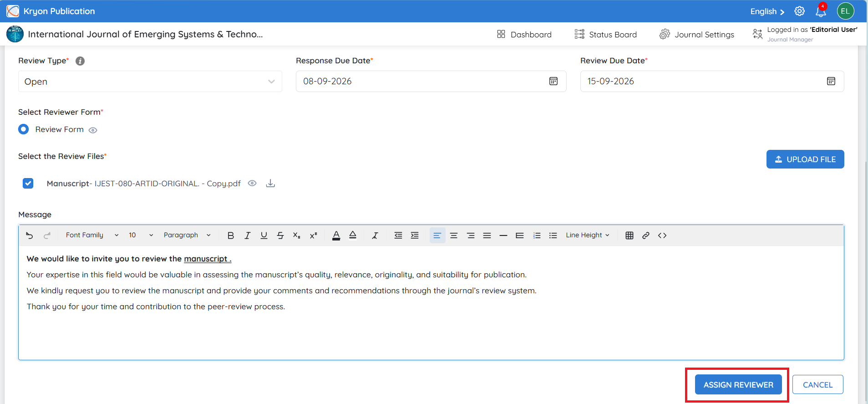The height and width of the screenshot is (404, 868).
Task: Open settings gear in top bar
Action: [800, 11]
